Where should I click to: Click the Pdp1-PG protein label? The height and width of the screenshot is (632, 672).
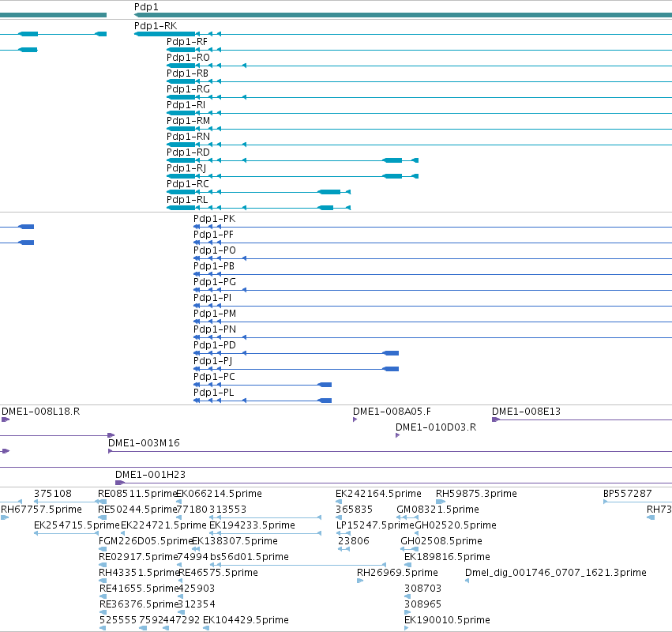[x=215, y=282]
